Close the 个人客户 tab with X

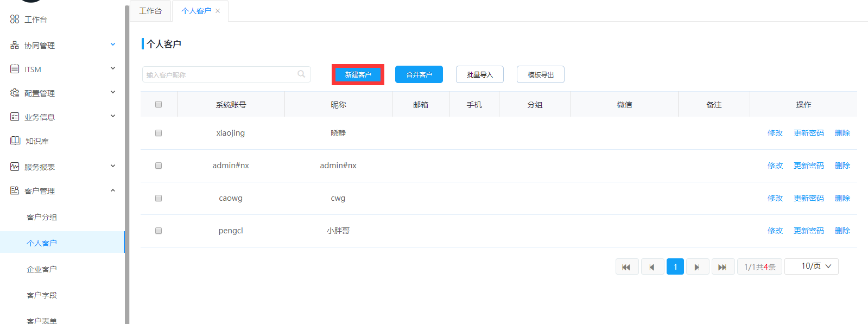pyautogui.click(x=218, y=11)
